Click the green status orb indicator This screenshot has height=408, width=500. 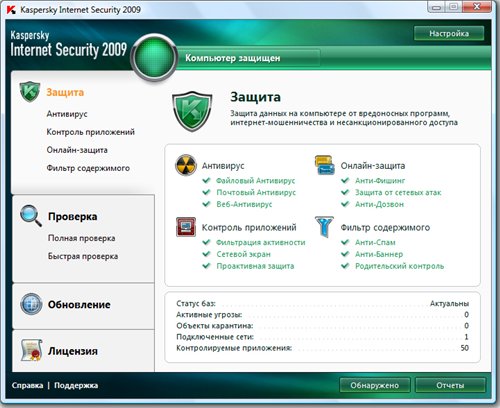[x=154, y=57]
